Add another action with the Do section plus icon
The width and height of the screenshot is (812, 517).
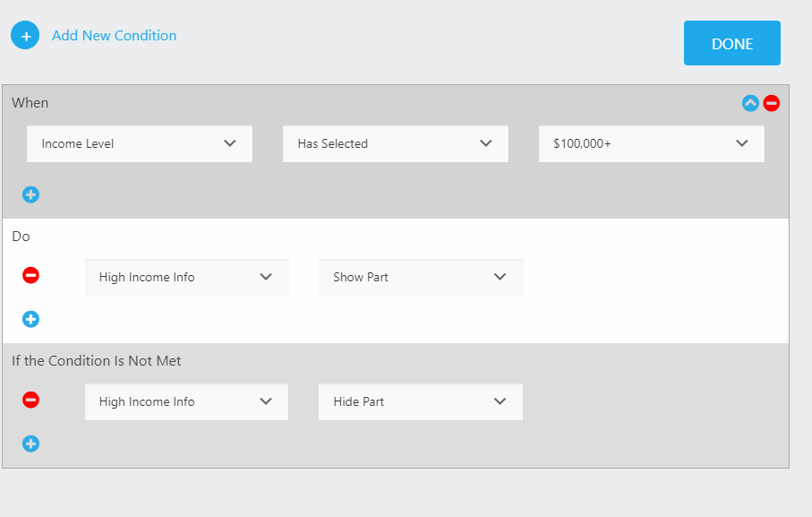[30, 319]
